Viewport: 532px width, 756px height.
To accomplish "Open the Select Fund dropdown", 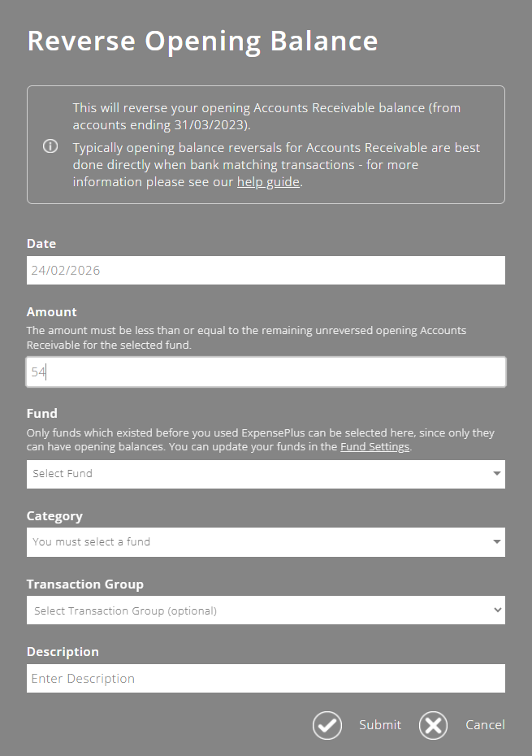I will point(266,474).
